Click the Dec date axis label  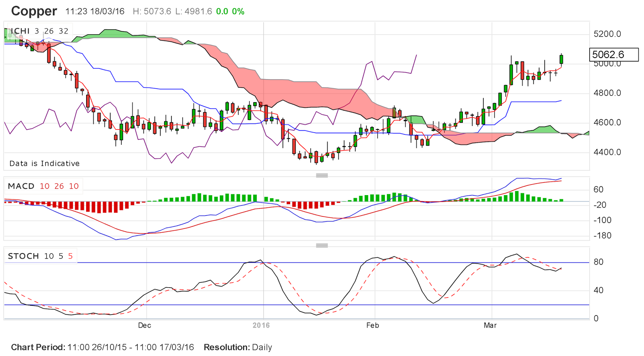pos(144,325)
